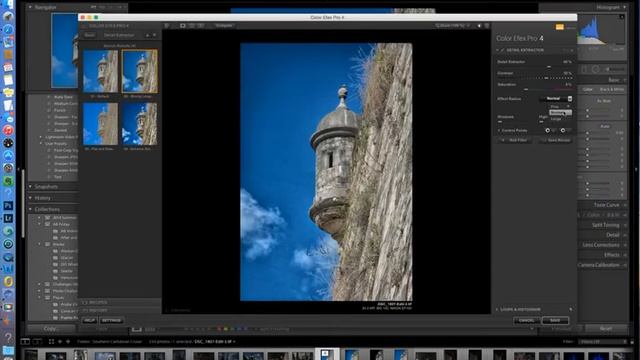Viewport: 640px width, 360px height.
Task: Collapse Lightroom Collections panel
Action: coord(31,209)
